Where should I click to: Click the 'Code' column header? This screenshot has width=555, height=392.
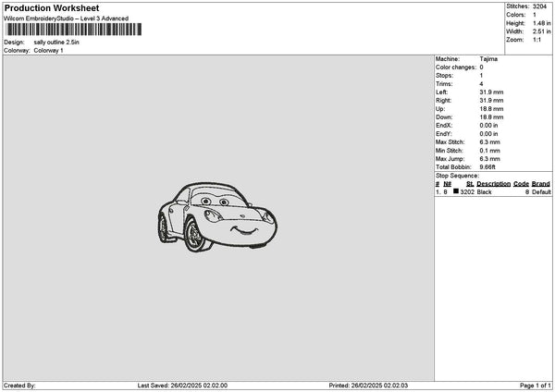[x=521, y=184]
